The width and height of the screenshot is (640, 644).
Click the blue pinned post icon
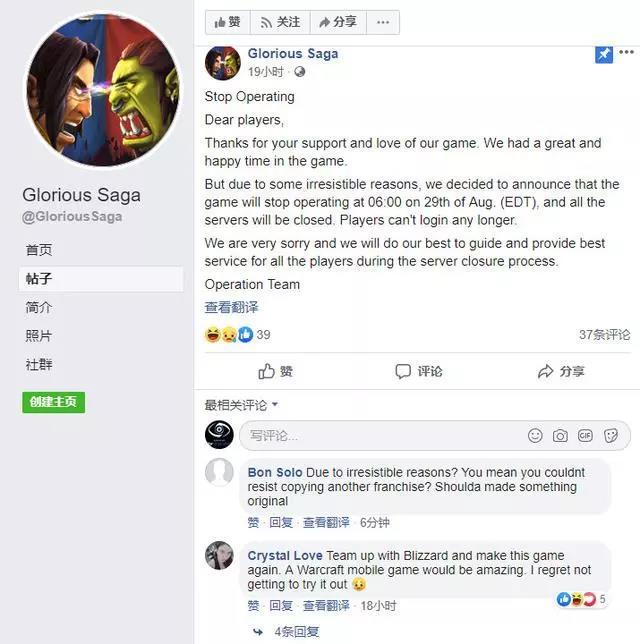point(604,55)
